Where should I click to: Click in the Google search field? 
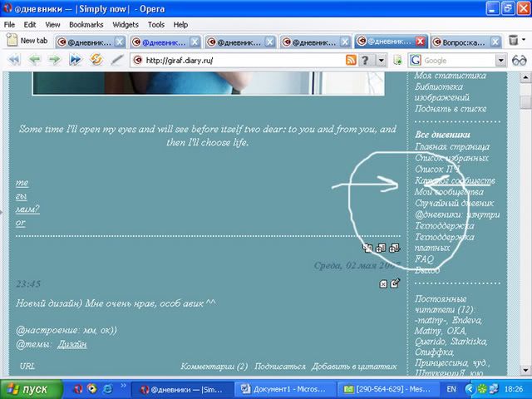pyautogui.click(x=459, y=60)
